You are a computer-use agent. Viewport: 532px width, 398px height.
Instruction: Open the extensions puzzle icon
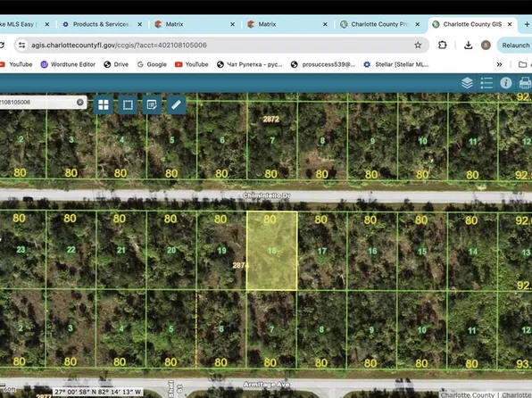[443, 46]
